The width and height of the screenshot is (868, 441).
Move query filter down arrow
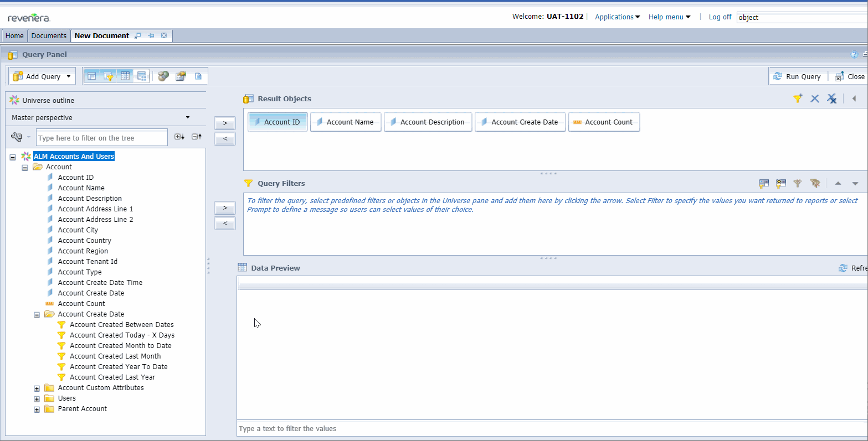pyautogui.click(x=855, y=183)
